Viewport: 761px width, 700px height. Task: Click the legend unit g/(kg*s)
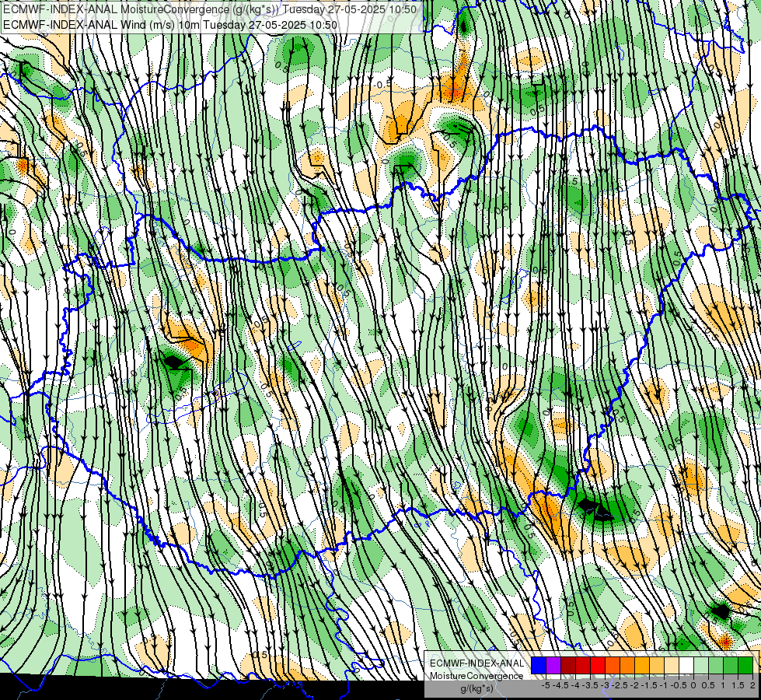[476, 688]
